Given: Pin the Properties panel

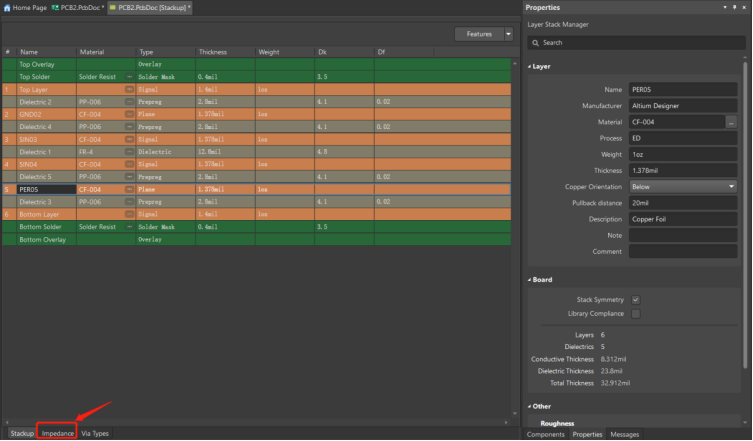Looking at the screenshot, I should tap(733, 7).
